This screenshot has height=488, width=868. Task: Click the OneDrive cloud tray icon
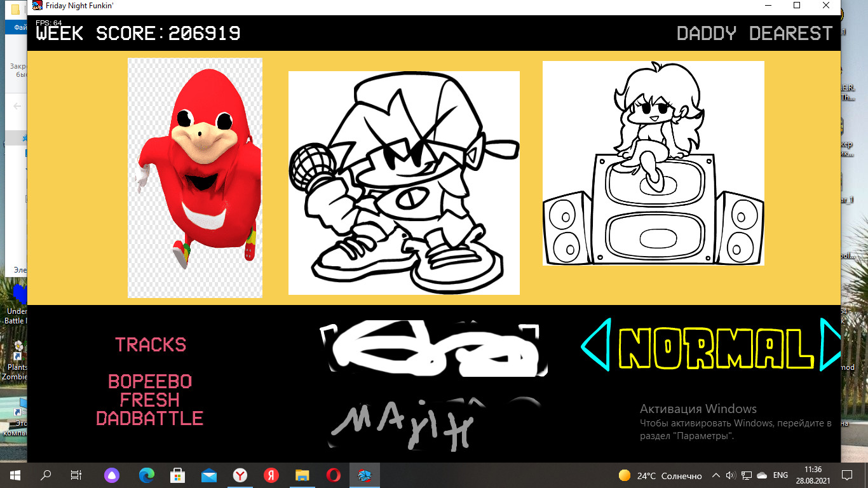[762, 475]
